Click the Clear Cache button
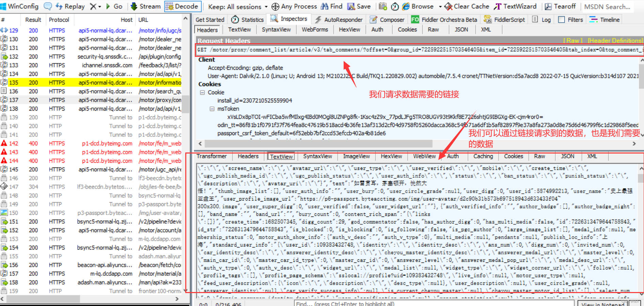Screen dimensions: 644x306 pos(467,6)
